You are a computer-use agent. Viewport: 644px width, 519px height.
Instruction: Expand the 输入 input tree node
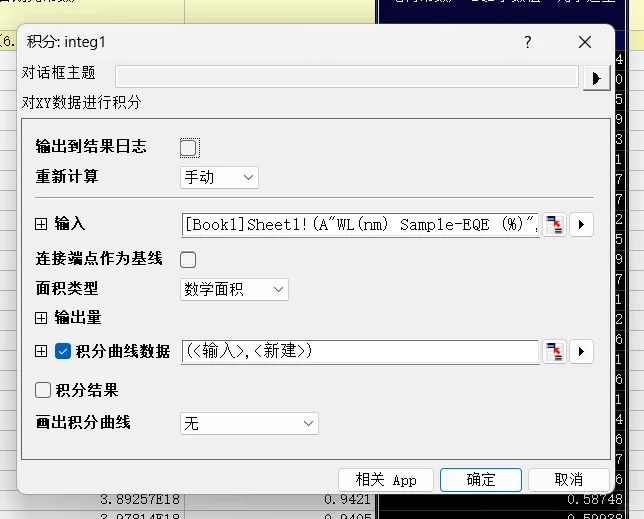41,224
